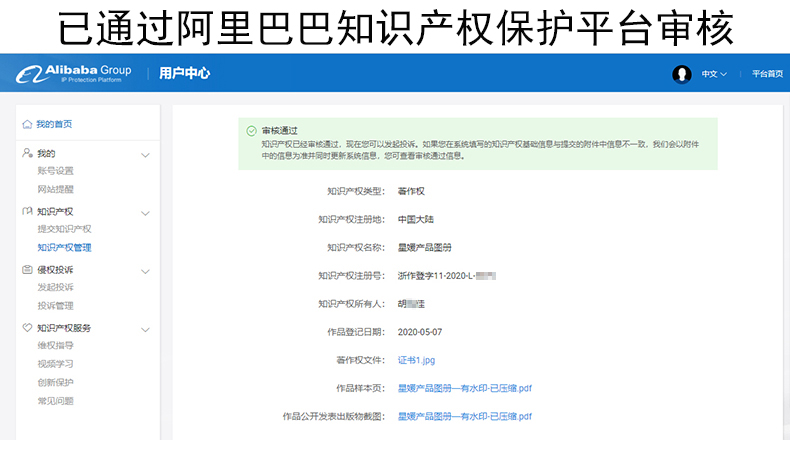790x450 pixels.
Task: Open the user avatar profile icon
Action: 681,74
